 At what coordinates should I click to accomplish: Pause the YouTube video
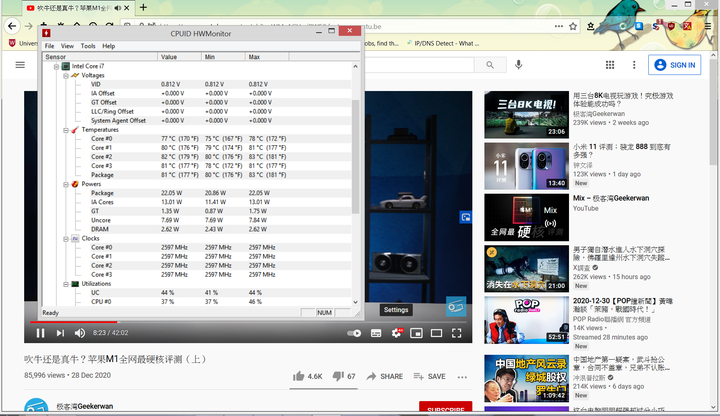tap(40, 333)
